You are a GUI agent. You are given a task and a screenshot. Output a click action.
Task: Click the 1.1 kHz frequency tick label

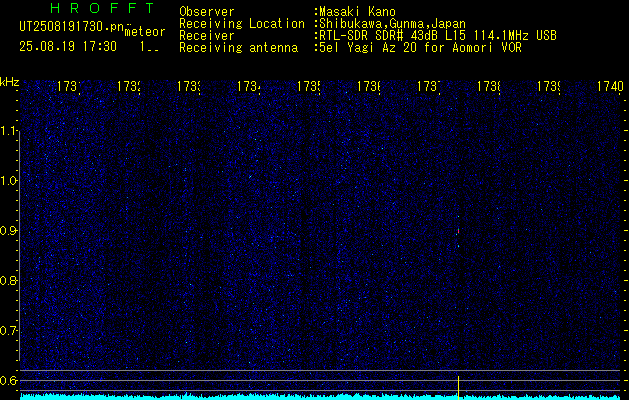pos(10,131)
